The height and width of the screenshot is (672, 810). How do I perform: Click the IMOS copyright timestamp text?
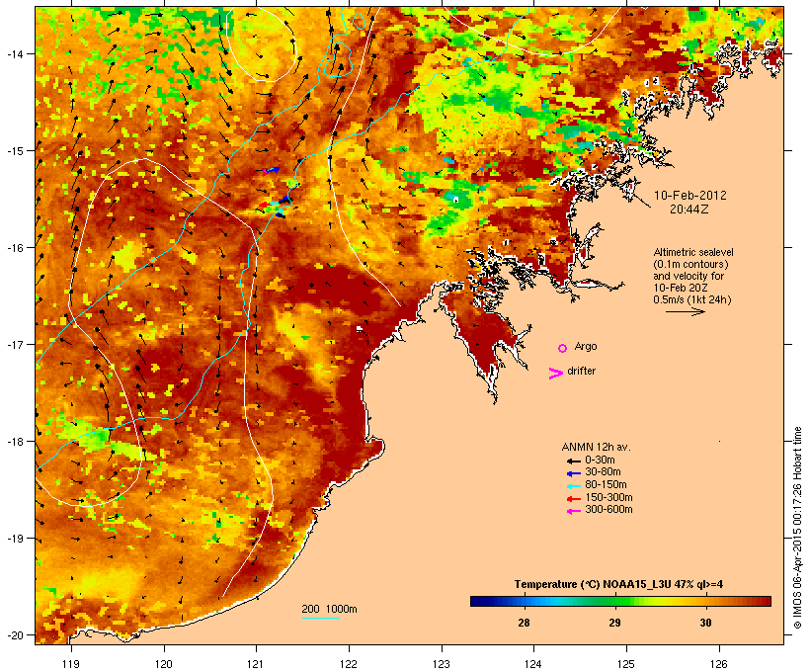[x=797, y=528]
